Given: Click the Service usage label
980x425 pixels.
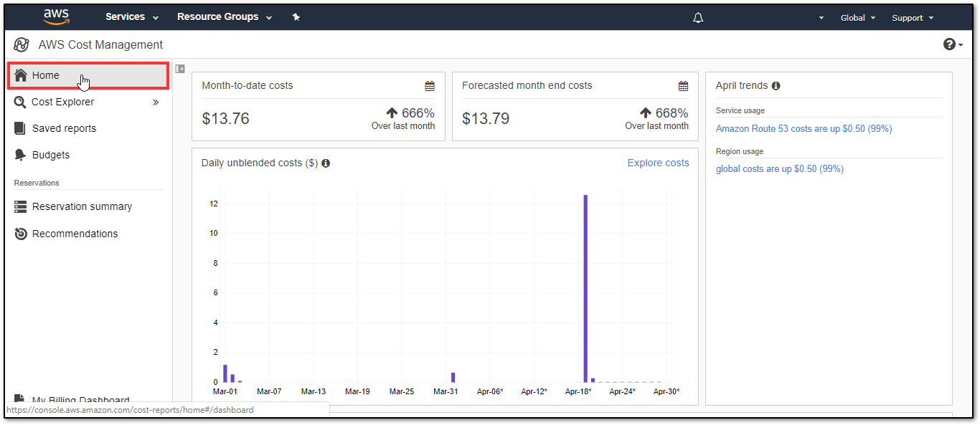Looking at the screenshot, I should click(x=740, y=110).
